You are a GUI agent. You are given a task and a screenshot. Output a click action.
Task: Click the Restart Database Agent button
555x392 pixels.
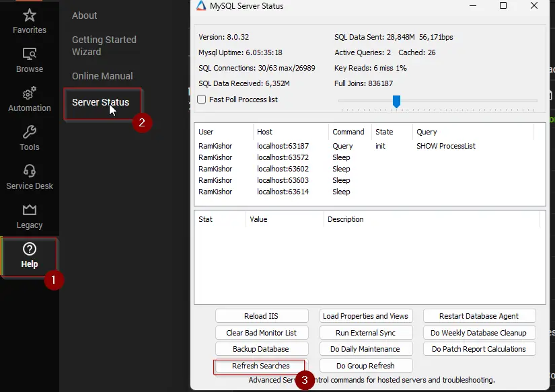479,316
